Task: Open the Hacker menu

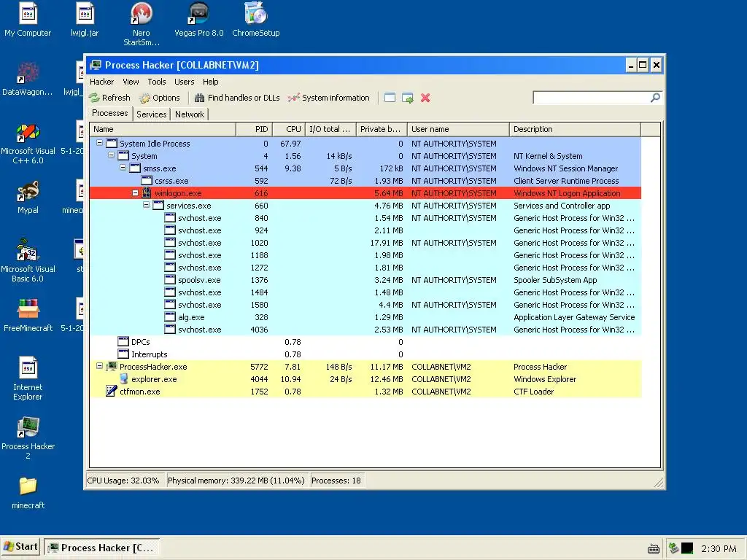Action: pyautogui.click(x=102, y=82)
